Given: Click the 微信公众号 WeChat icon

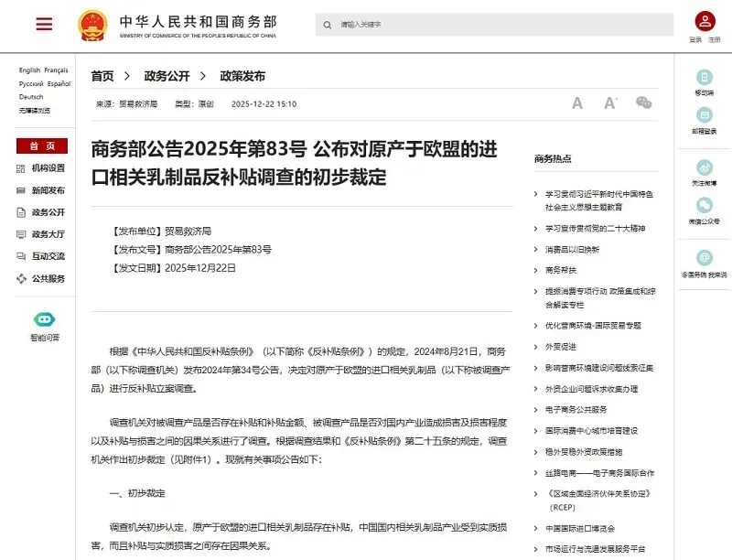Looking at the screenshot, I should point(705,205).
